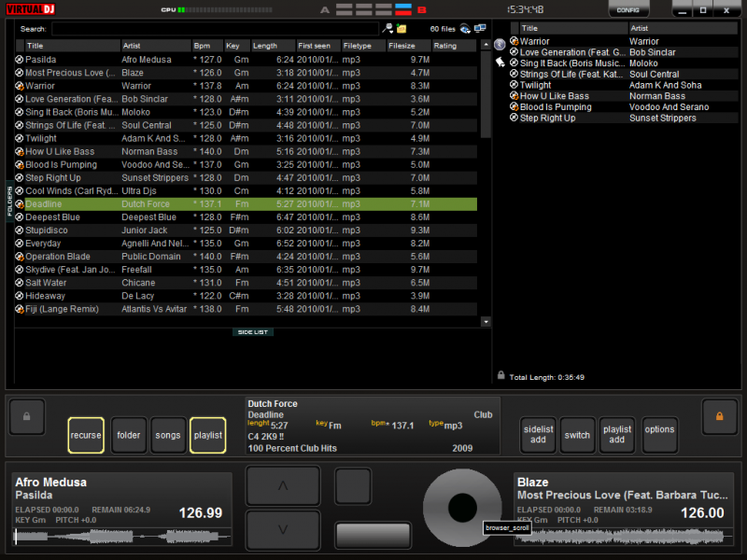Click the icon beside Salt Water track
This screenshot has height=560, width=747.
coord(19,283)
